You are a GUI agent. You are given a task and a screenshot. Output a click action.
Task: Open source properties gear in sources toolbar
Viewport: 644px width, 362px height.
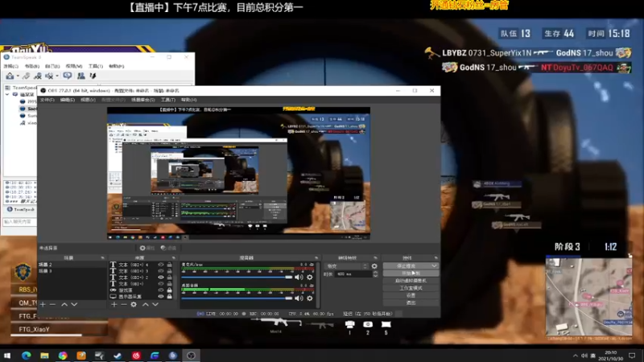click(x=134, y=304)
